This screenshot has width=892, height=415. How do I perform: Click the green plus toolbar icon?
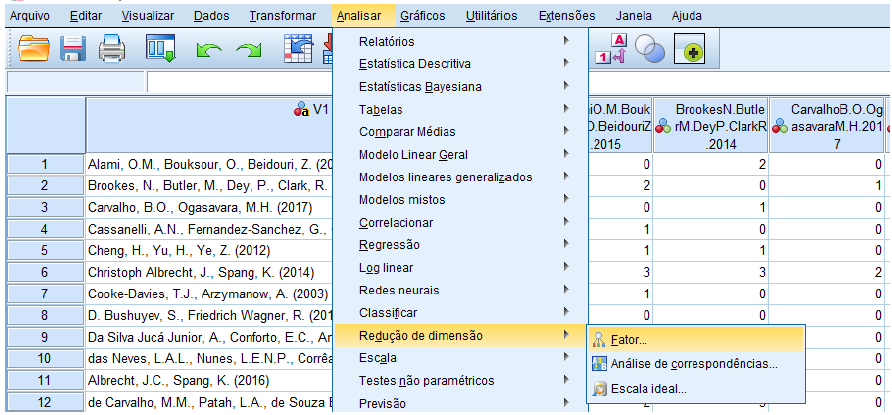[x=689, y=49]
